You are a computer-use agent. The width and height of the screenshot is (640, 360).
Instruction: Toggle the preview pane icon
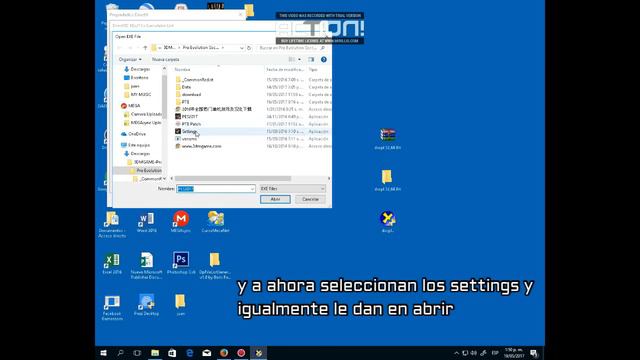(311, 60)
